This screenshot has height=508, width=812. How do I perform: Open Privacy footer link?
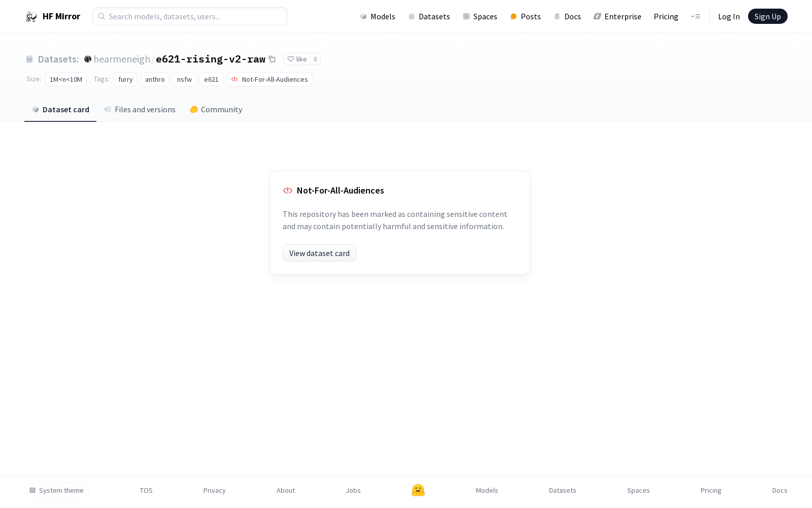214,490
